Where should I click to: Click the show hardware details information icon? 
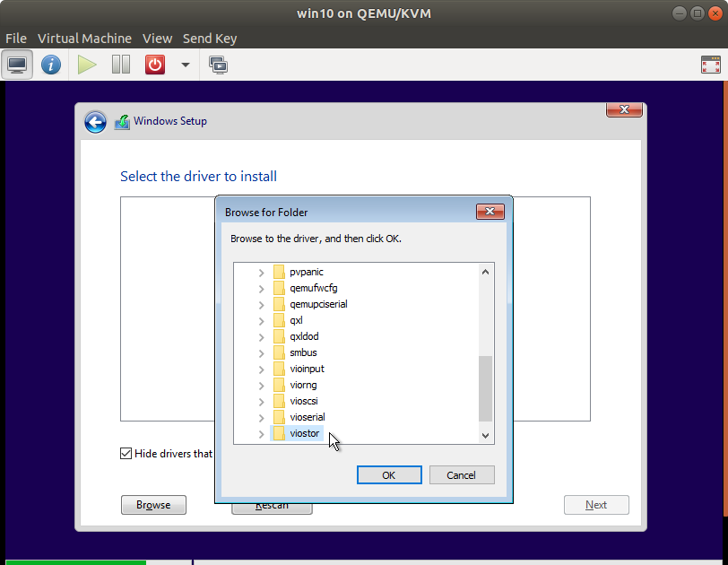(x=51, y=64)
